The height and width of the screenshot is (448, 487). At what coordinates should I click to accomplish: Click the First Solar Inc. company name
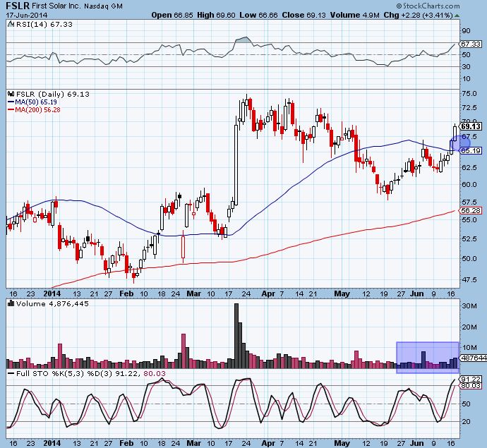(x=56, y=6)
